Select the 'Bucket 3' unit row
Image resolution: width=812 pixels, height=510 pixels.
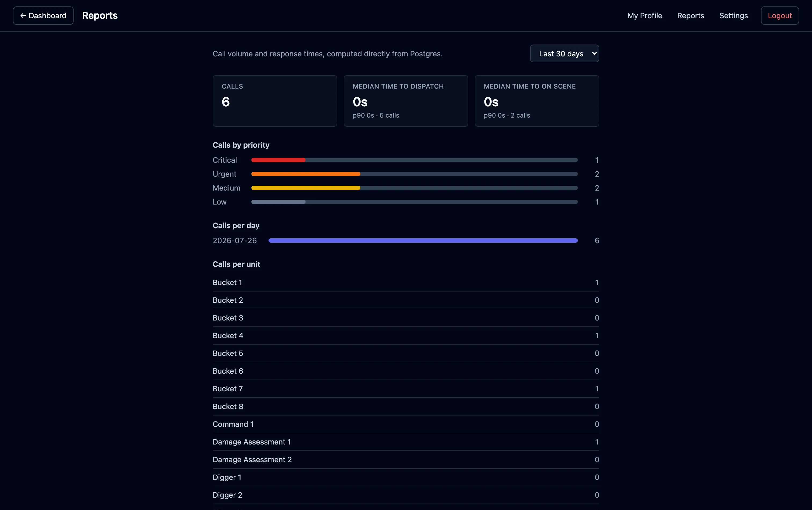pyautogui.click(x=406, y=318)
